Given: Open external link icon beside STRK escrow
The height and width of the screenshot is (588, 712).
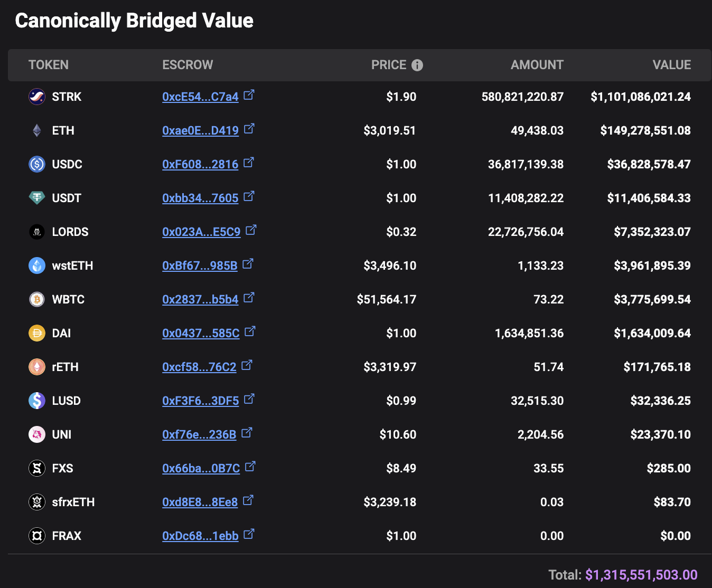Looking at the screenshot, I should point(249,95).
